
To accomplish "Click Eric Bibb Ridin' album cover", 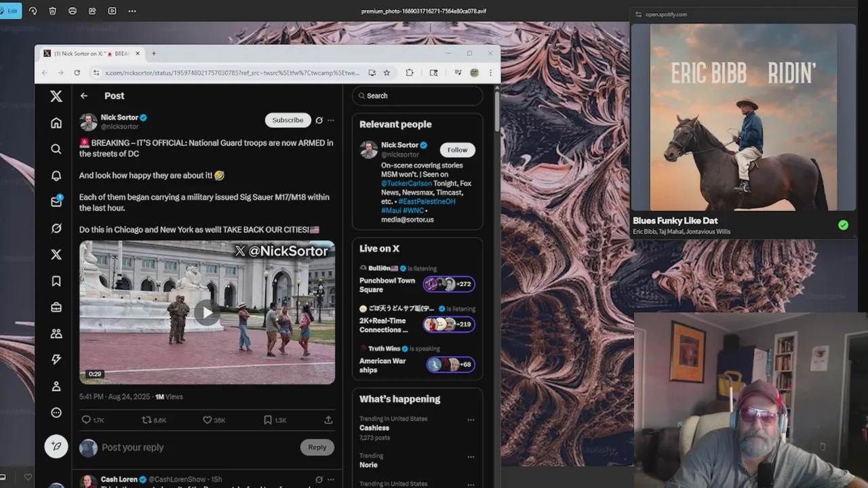I will [x=743, y=117].
